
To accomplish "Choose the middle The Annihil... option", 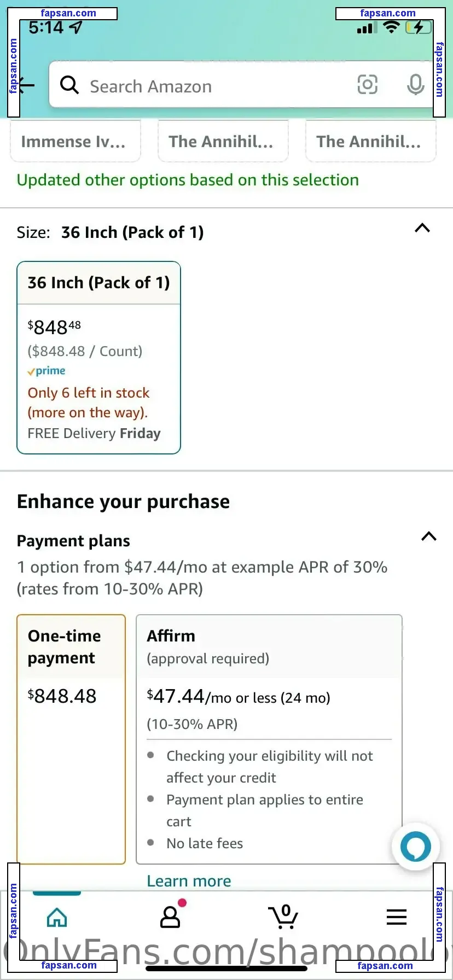I will pyautogui.click(x=223, y=142).
